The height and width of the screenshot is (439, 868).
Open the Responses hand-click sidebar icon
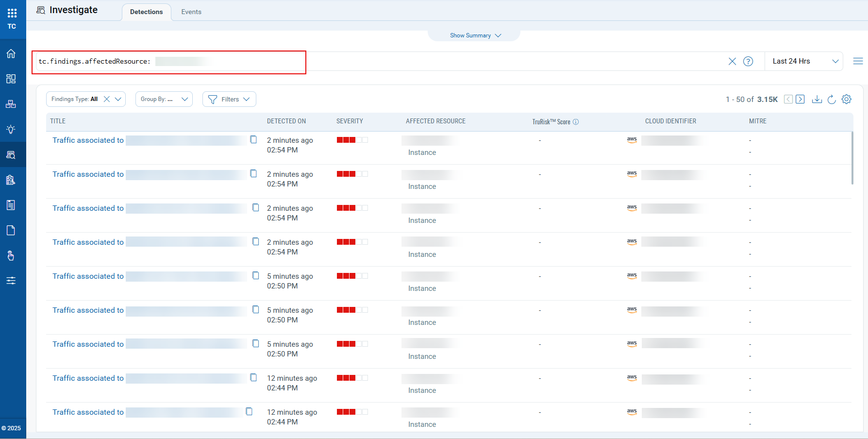tap(11, 255)
